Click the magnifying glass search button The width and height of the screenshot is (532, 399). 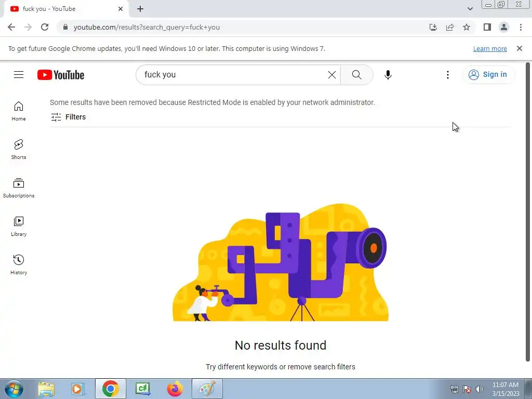356,75
